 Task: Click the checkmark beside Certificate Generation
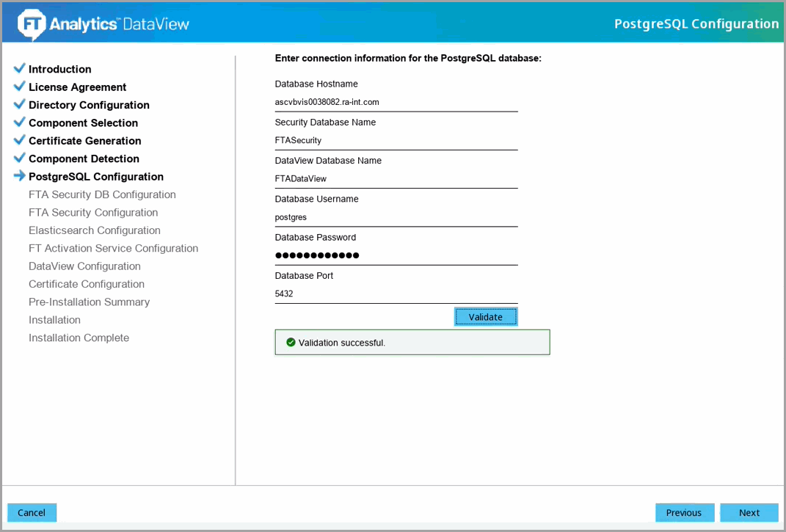coord(20,140)
